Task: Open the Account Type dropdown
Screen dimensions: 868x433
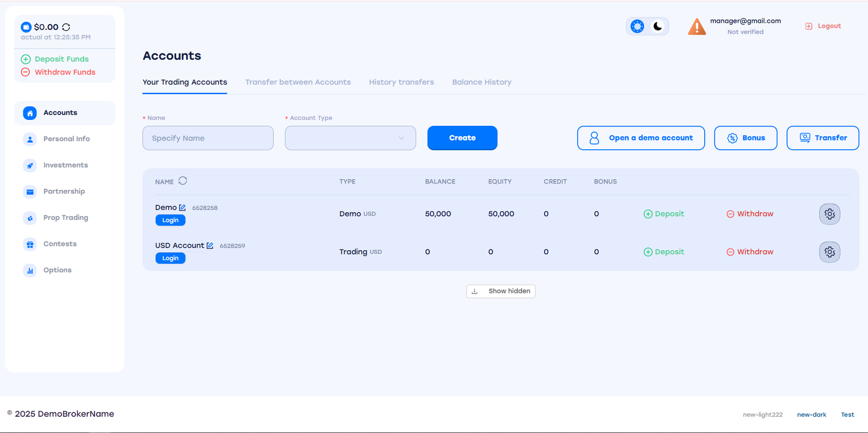Action: [x=350, y=138]
